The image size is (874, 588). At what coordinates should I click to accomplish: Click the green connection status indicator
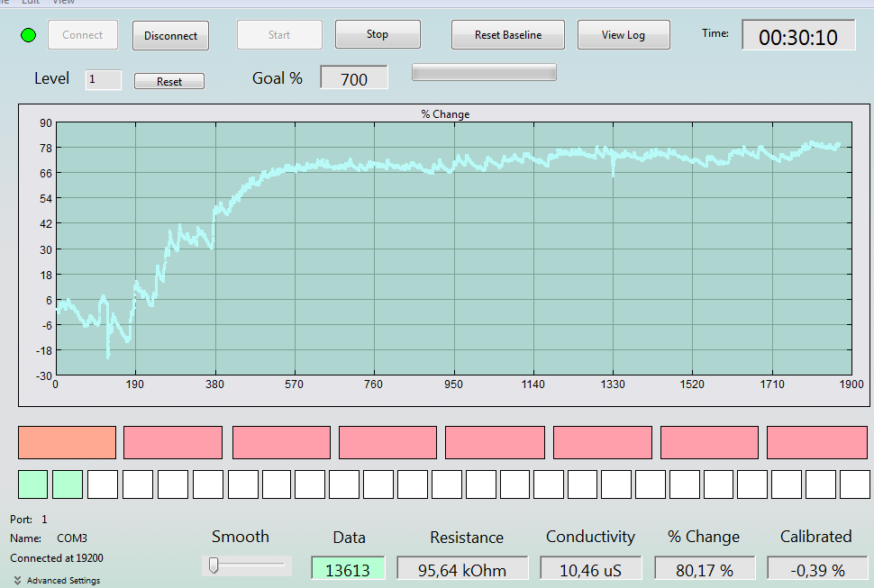point(29,35)
